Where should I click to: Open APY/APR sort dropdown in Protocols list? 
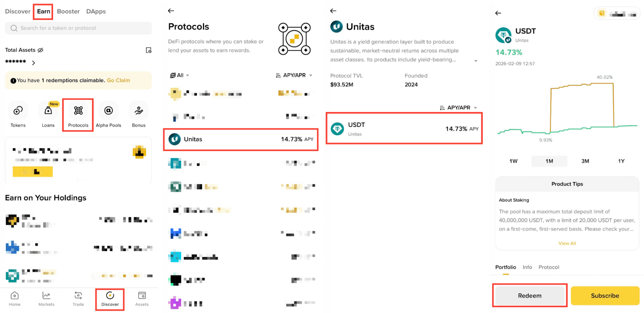tap(294, 75)
